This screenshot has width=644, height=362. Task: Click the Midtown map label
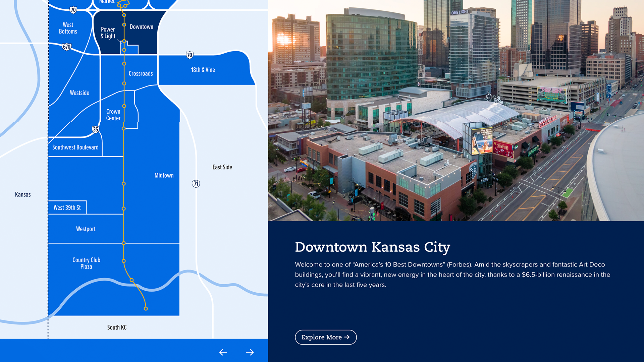click(164, 175)
